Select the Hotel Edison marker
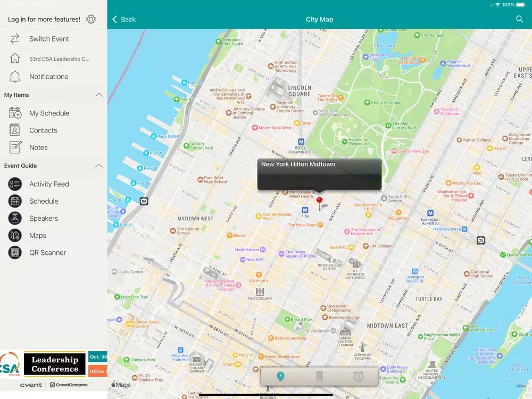Image resolution: width=532 pixels, height=399 pixels. coord(263,250)
